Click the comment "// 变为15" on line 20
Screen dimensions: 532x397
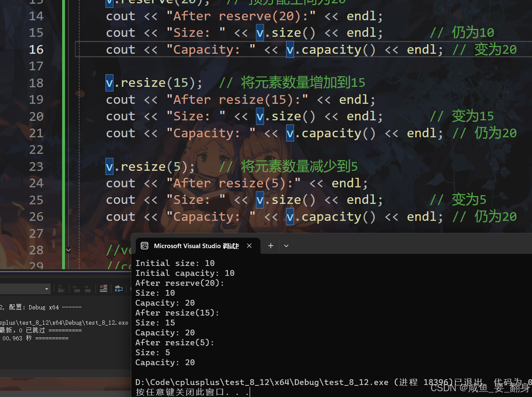(x=462, y=116)
